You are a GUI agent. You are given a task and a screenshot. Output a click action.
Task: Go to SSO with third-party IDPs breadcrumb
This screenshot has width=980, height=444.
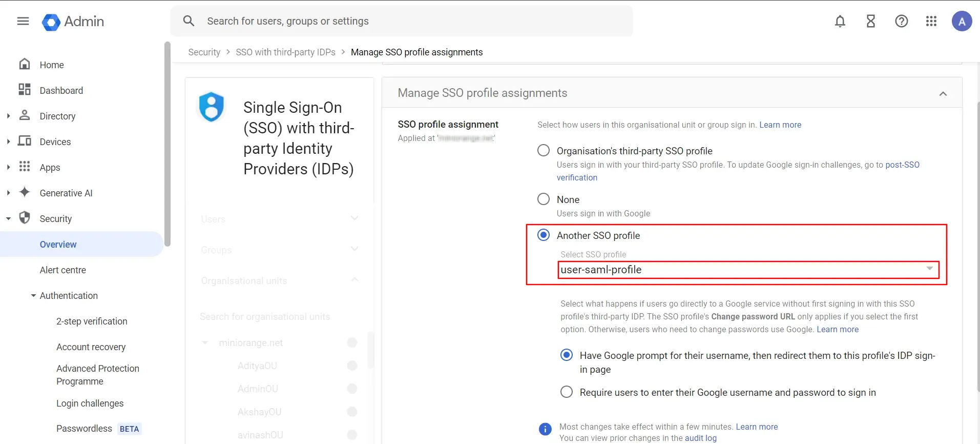click(285, 52)
